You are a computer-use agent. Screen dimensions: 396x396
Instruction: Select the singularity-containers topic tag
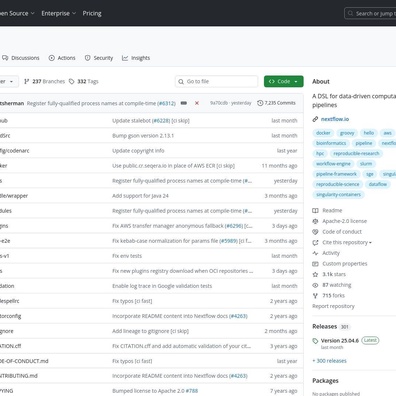(x=338, y=195)
